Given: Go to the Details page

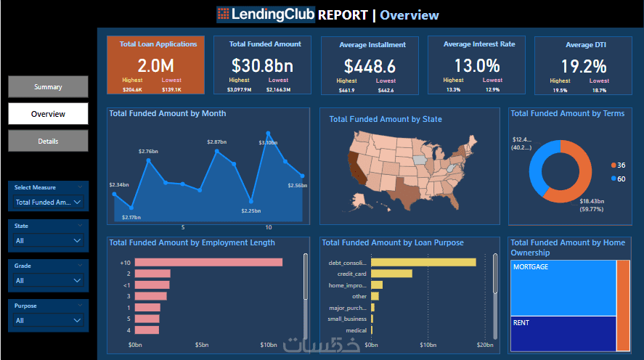Looking at the screenshot, I should coord(48,141).
